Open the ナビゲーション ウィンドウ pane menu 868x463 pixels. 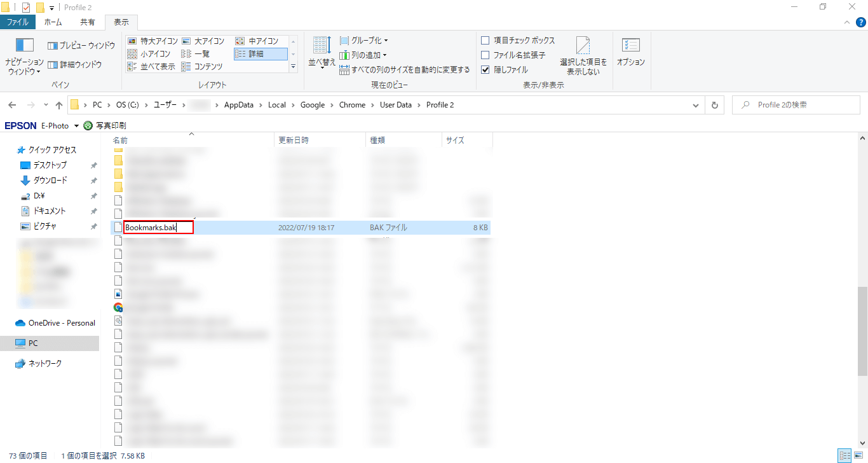[24, 57]
